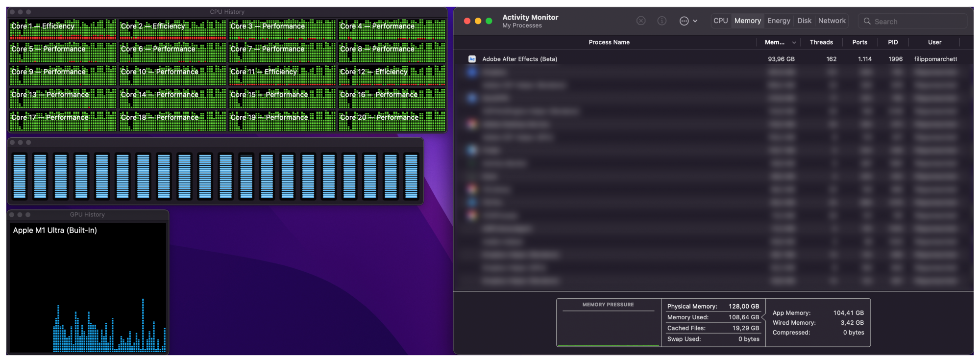Viewport: 980px width, 362px height.
Task: Click the Activity Monitor window title
Action: click(530, 17)
